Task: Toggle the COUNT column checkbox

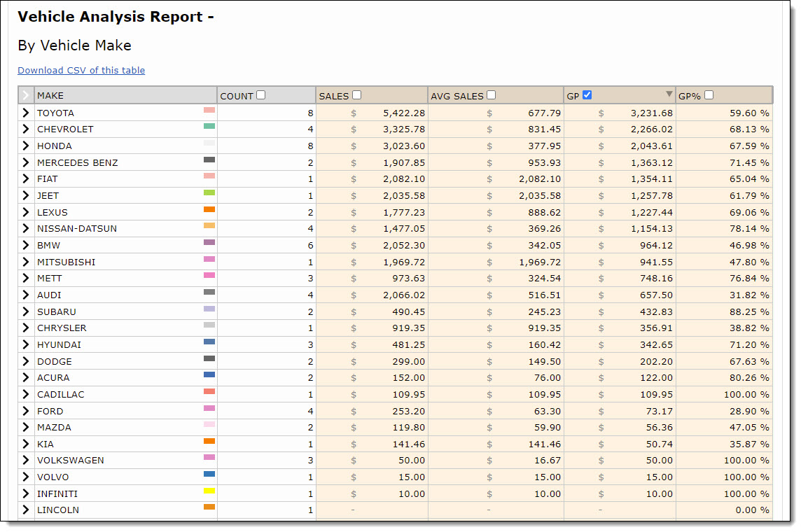Action: pos(261,95)
